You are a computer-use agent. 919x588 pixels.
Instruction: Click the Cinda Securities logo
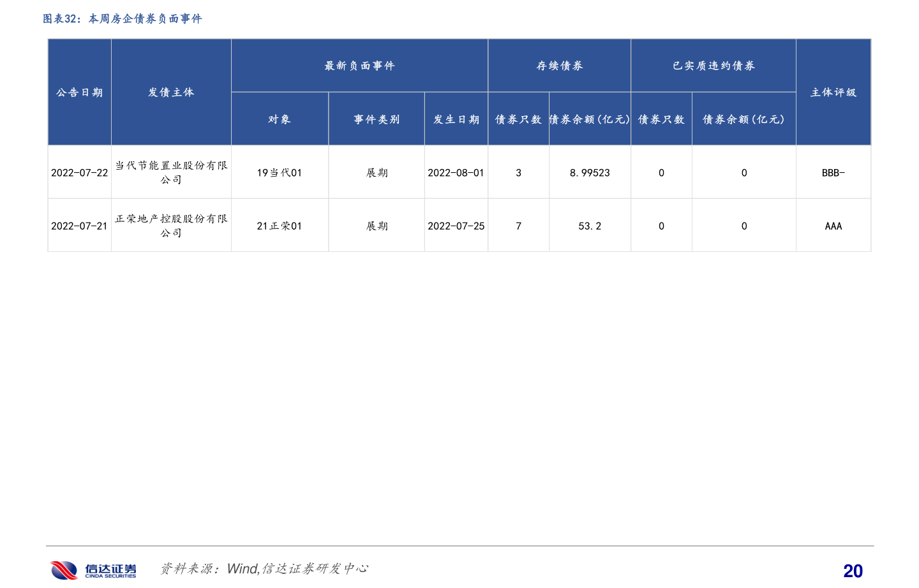tap(93, 569)
